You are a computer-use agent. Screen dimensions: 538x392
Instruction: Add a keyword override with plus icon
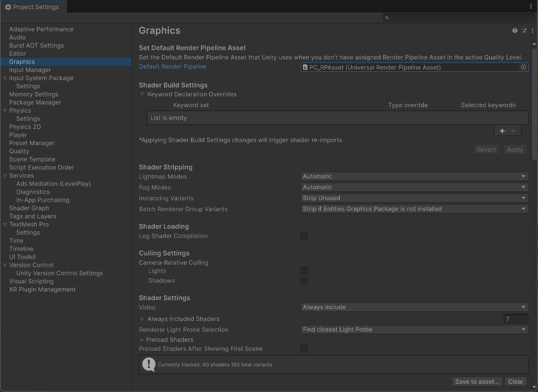502,131
